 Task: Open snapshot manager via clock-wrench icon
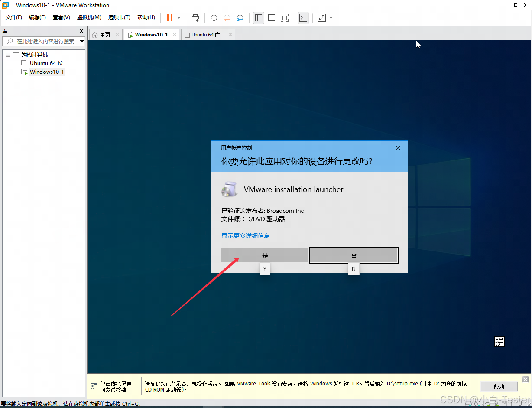pyautogui.click(x=240, y=18)
